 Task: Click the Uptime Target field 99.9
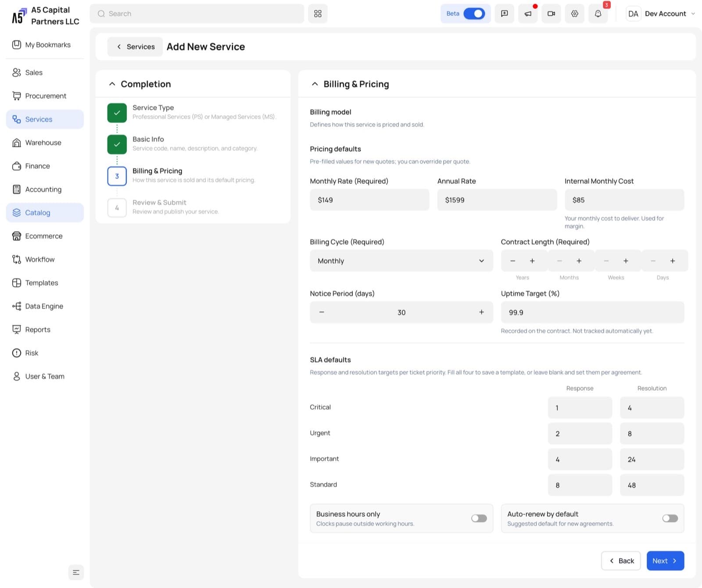coord(592,312)
